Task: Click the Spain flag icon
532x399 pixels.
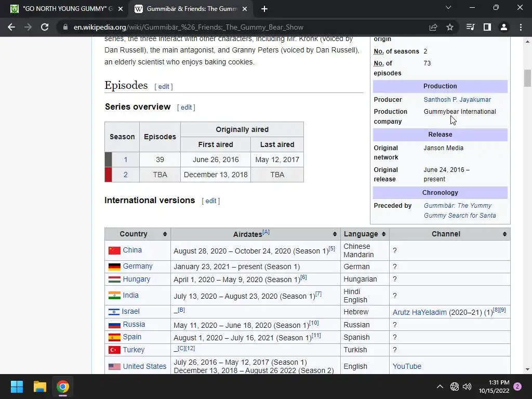Action: pyautogui.click(x=114, y=337)
